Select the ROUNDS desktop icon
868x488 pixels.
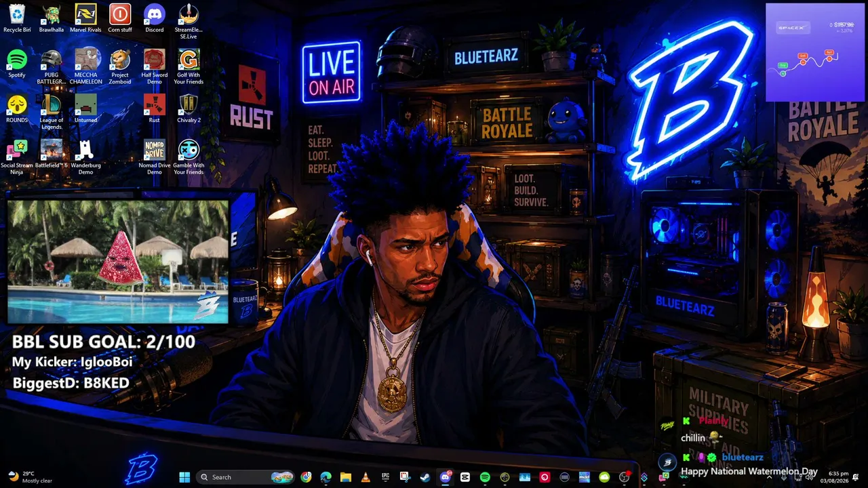click(17, 108)
